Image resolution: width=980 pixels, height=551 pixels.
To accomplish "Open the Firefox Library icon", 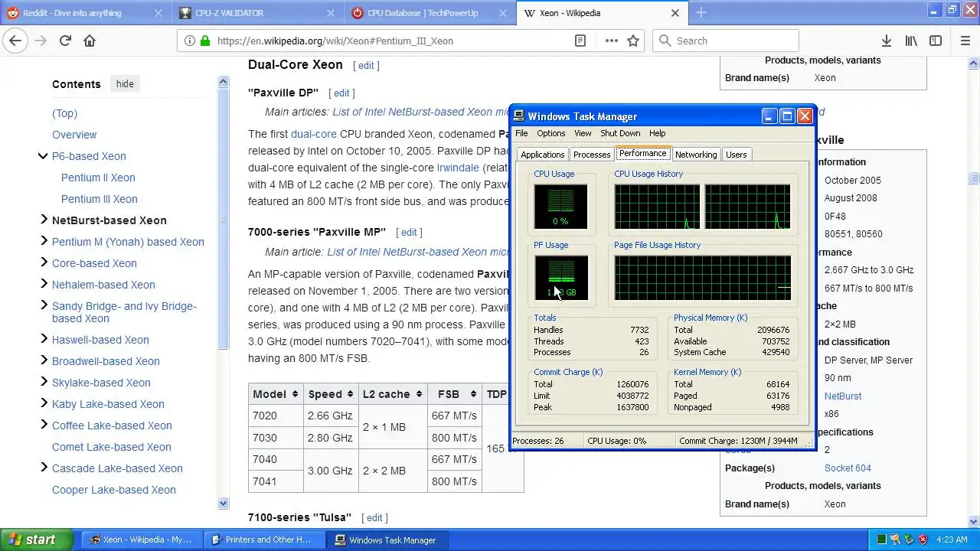I will click(911, 41).
